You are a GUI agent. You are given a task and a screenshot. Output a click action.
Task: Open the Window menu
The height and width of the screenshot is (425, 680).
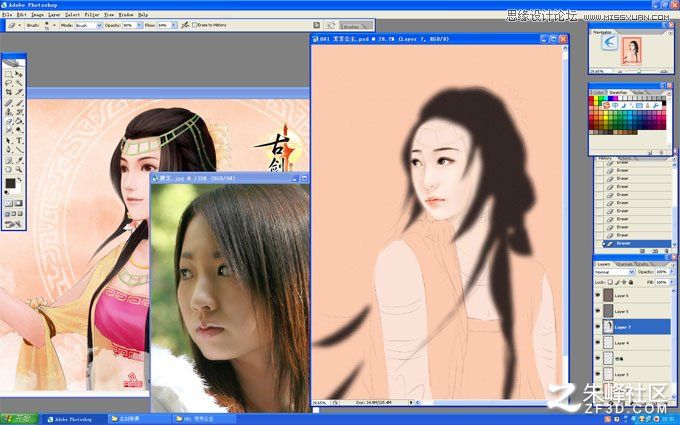126,14
